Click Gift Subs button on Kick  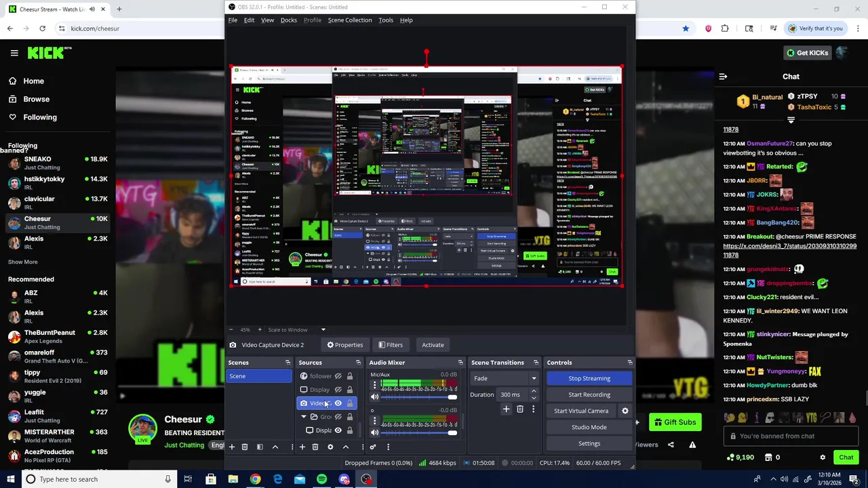point(675,422)
